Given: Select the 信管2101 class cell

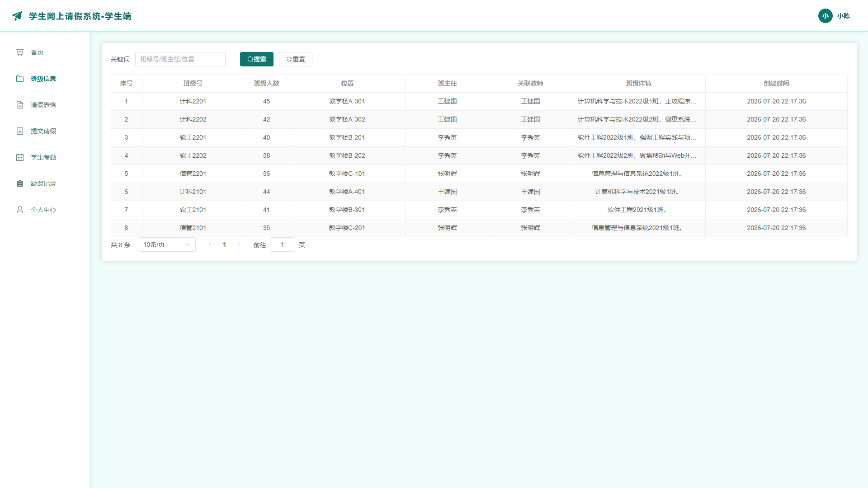Looking at the screenshot, I should tap(193, 228).
